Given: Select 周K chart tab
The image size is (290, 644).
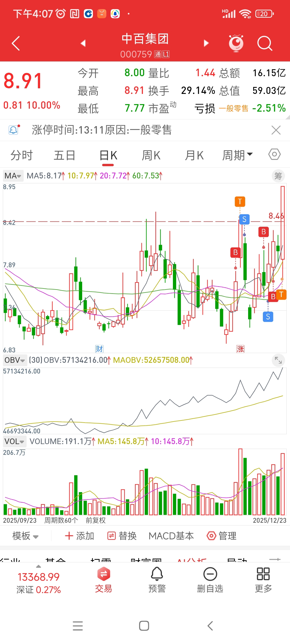Looking at the screenshot, I should (x=151, y=155).
